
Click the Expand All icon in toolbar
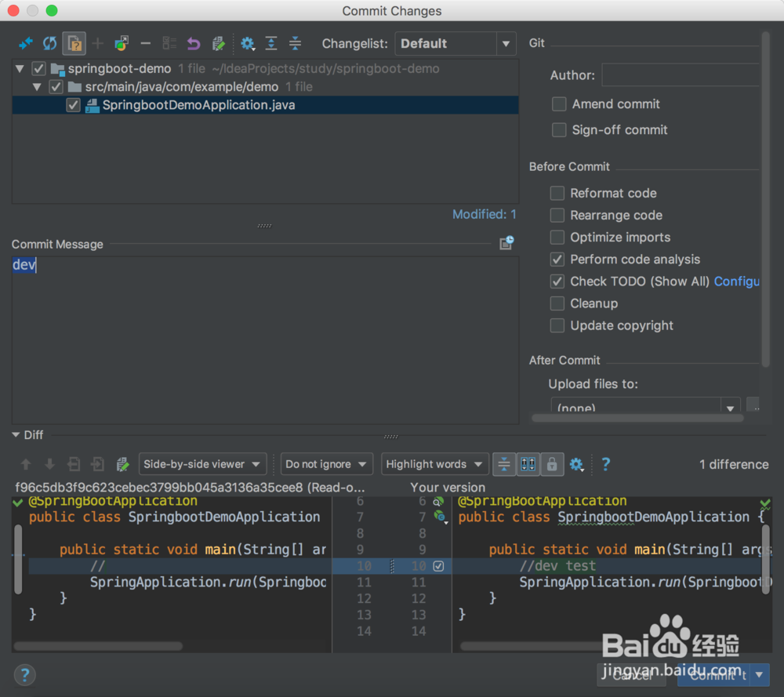click(x=271, y=43)
